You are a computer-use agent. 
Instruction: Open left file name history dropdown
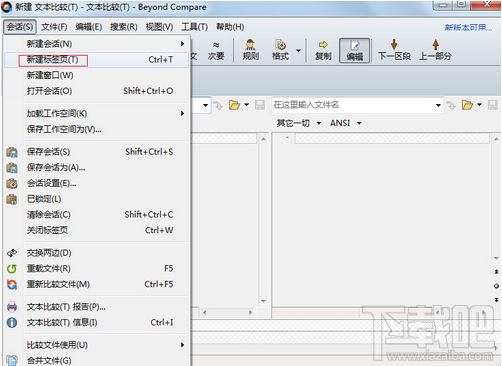205,105
